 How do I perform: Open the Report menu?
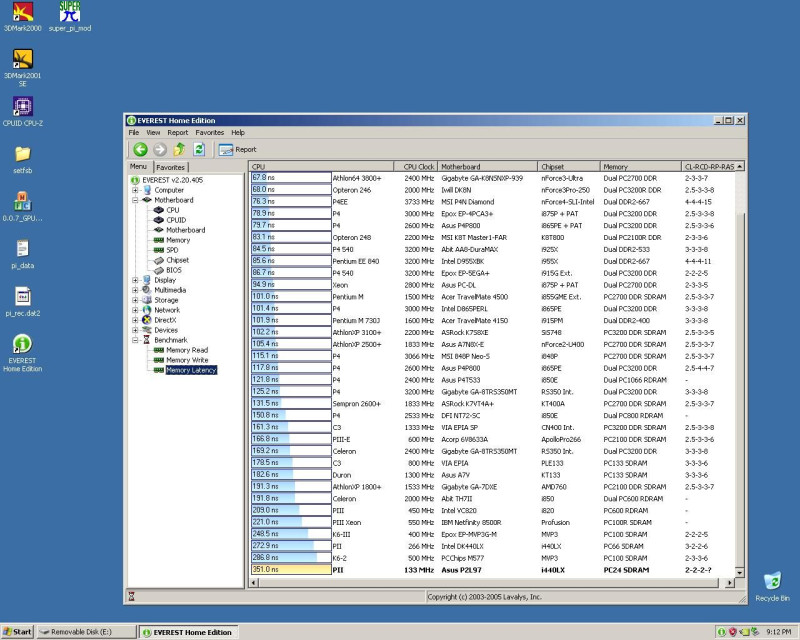click(178, 133)
